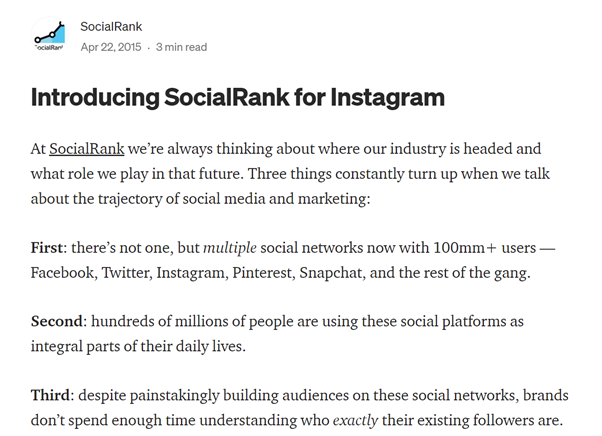The width and height of the screenshot is (602, 436).
Task: Click the bold word 'Third'
Action: tap(50, 395)
